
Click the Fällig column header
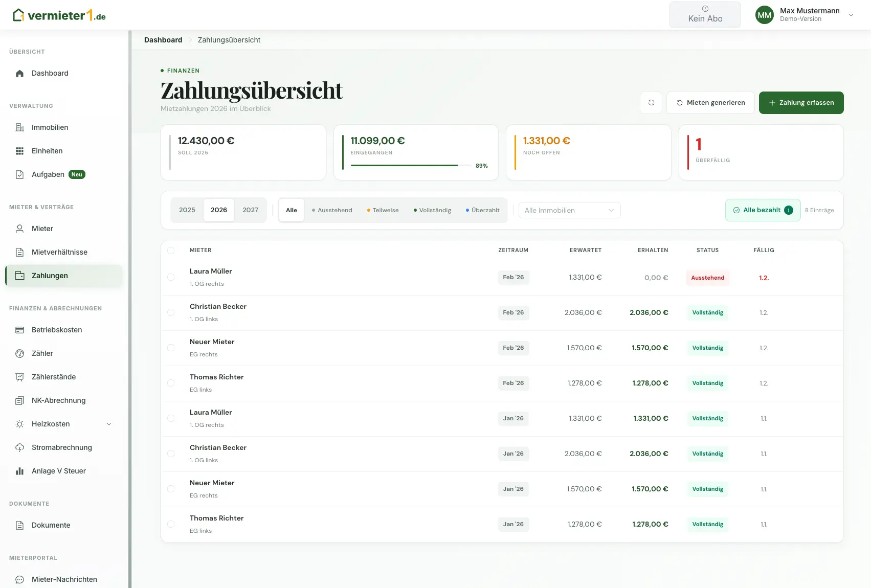pyautogui.click(x=764, y=251)
